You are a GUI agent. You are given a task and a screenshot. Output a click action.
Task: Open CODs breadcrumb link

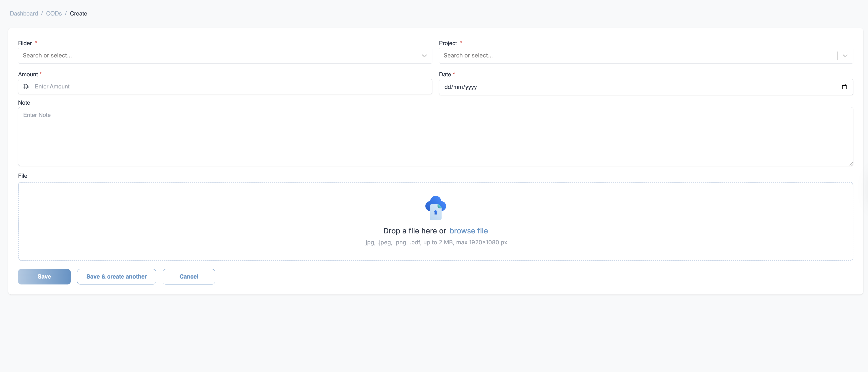(54, 13)
